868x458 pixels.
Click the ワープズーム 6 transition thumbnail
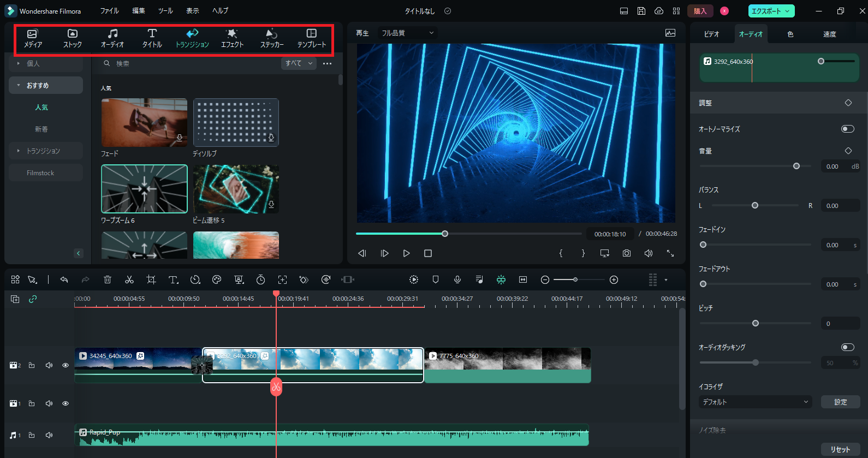[x=144, y=189]
